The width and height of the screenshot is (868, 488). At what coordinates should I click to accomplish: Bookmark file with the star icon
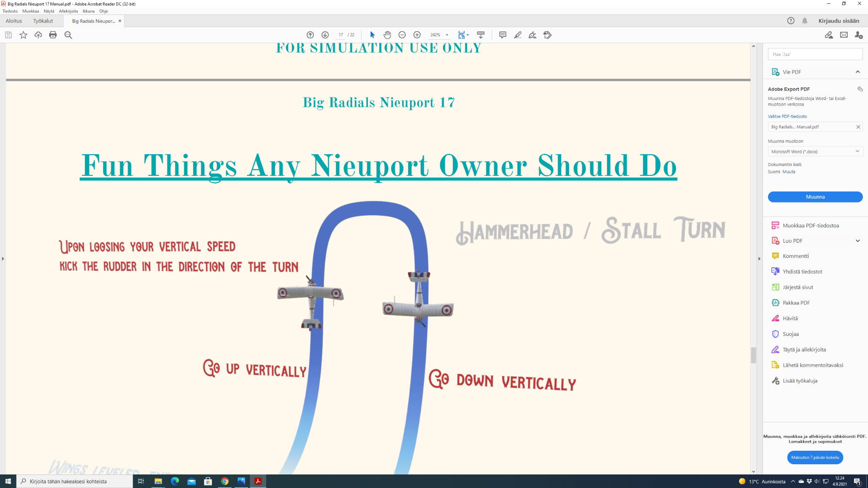(23, 35)
